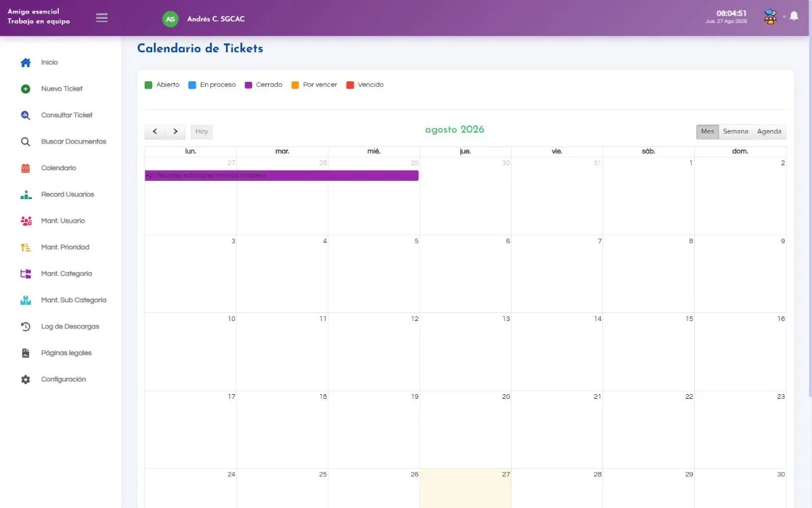This screenshot has width=812, height=508.
Task: Click the purple Cerrado legend swatch
Action: click(248, 85)
